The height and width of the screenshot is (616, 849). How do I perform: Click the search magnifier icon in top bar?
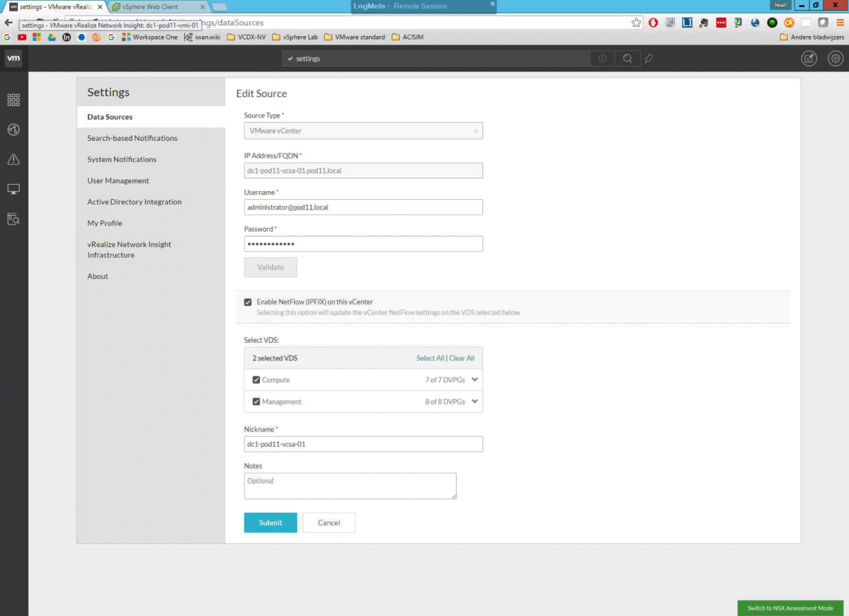tap(627, 59)
